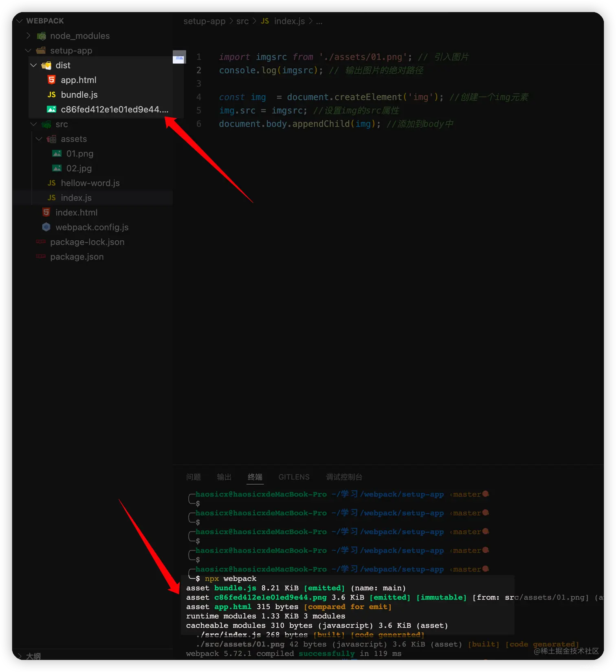Click the webpack icon beside webpack.config.js
The image size is (616, 672).
tap(46, 227)
